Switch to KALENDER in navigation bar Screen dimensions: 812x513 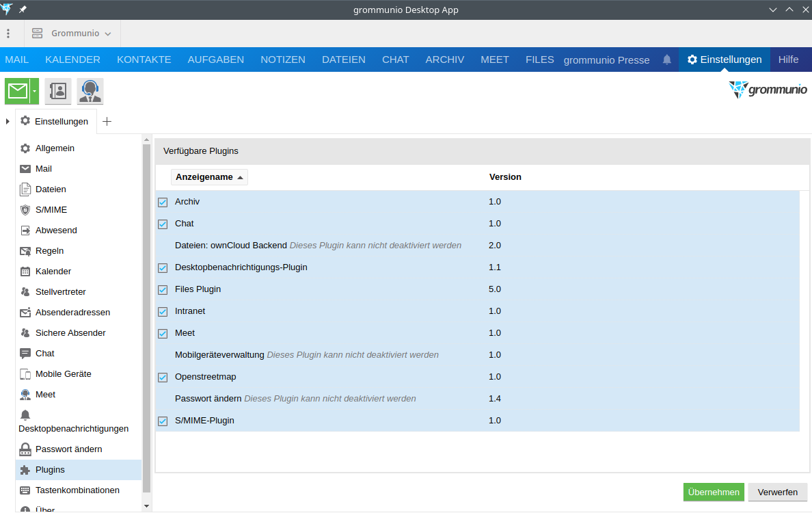72,60
